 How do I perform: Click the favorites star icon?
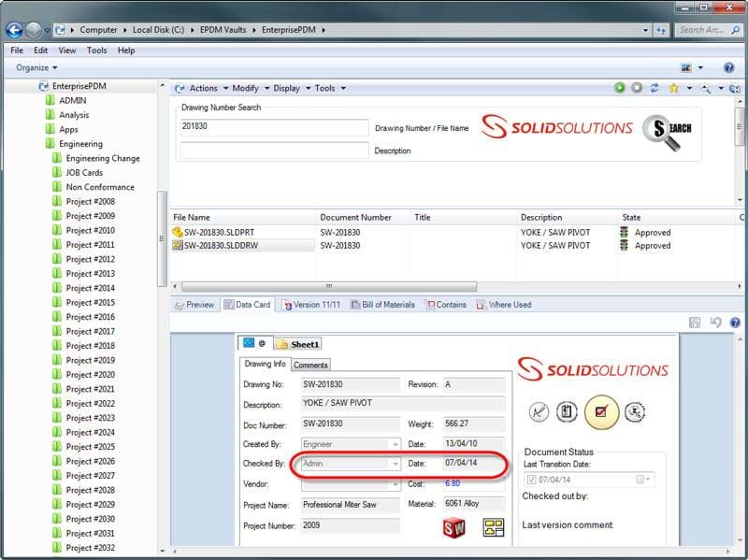pos(675,88)
